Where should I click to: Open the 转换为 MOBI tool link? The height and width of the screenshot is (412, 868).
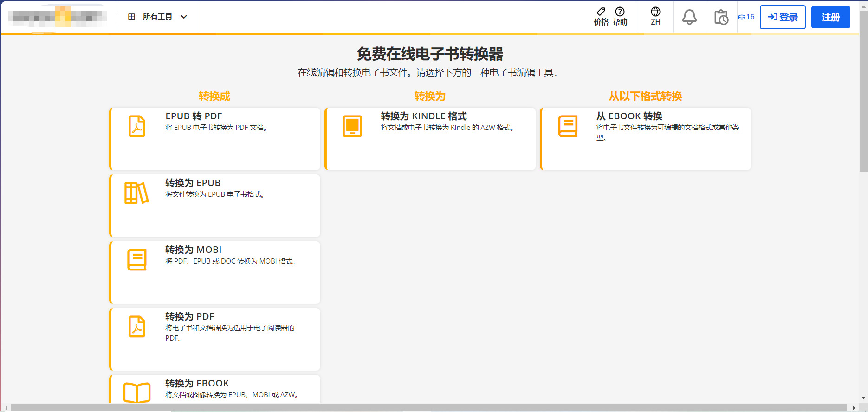click(x=193, y=250)
